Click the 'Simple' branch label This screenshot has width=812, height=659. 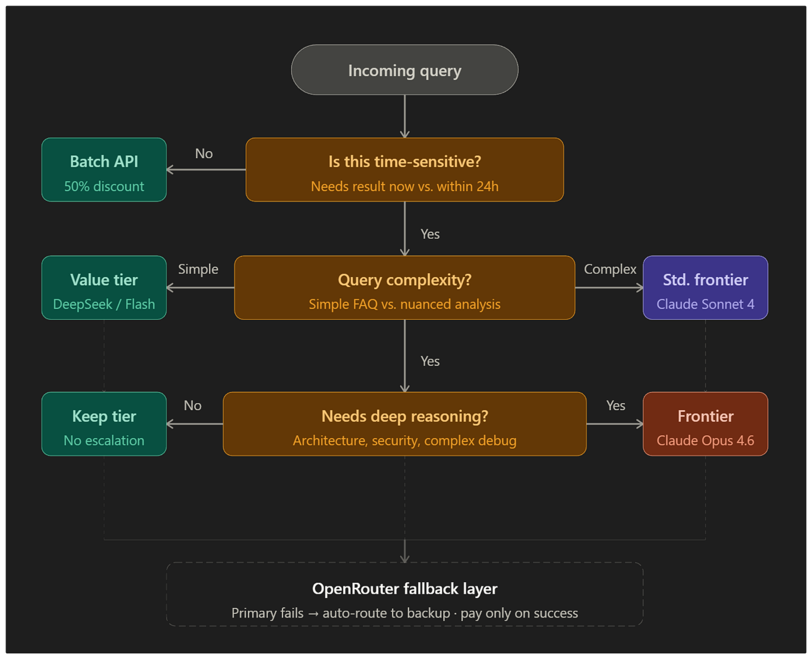[x=198, y=269]
